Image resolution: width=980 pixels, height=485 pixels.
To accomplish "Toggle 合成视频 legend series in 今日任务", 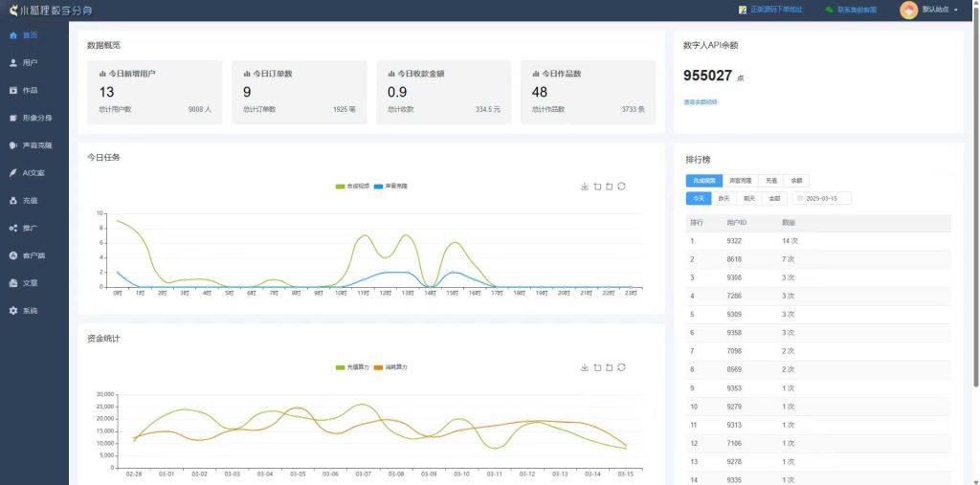I will click(352, 187).
